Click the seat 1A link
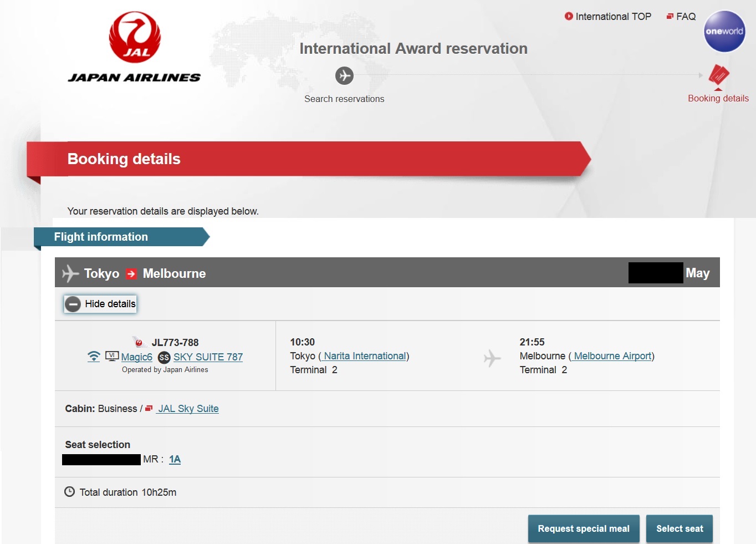756x544 pixels. pyautogui.click(x=175, y=459)
